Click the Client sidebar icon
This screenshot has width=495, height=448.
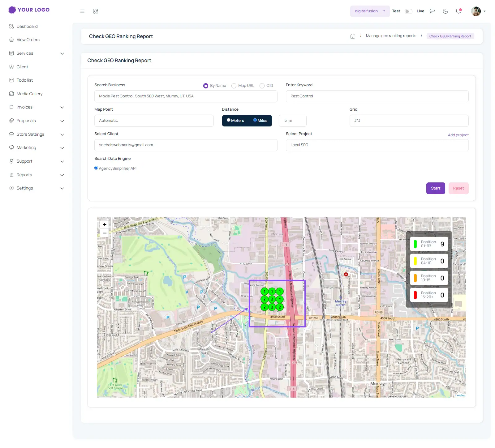11,67
